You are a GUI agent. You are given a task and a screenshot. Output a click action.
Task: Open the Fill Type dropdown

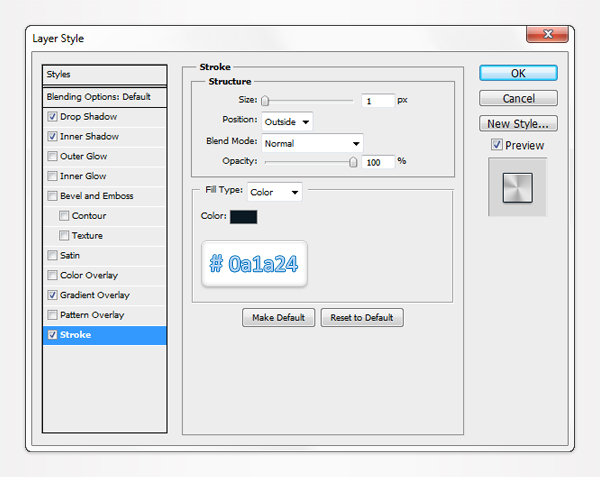[275, 192]
